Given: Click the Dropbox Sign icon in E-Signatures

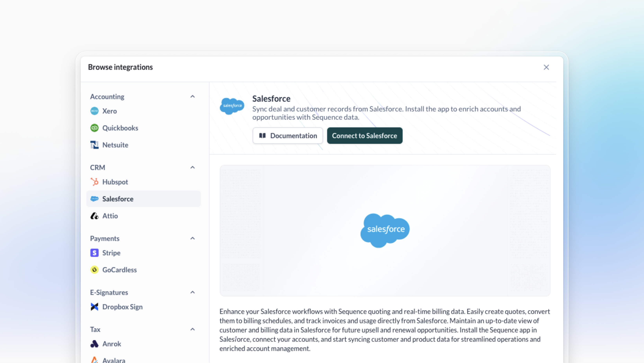Looking at the screenshot, I should [x=94, y=307].
